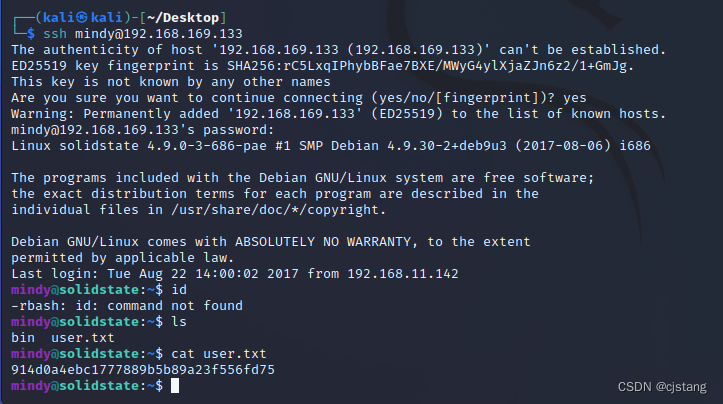Click the 914d0a4ebc17 flag hash output
Viewport: 723px width, 404px height.
tap(142, 370)
